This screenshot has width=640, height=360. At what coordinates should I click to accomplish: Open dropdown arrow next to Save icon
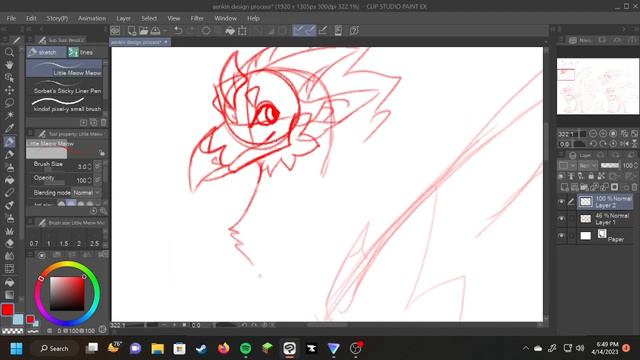(165, 31)
